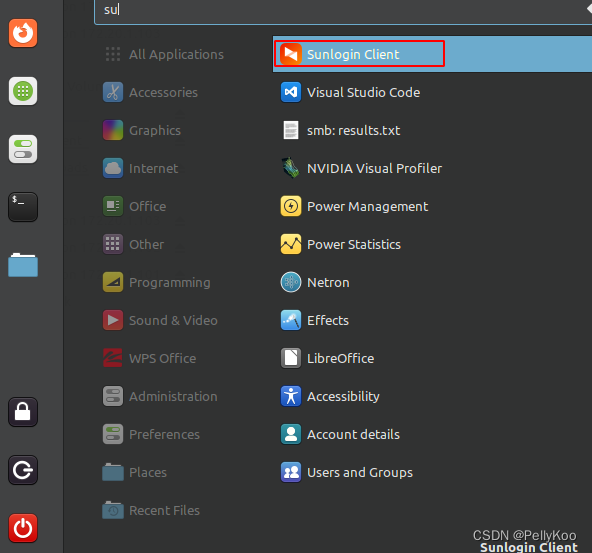The width and height of the screenshot is (592, 553).
Task: Log out using the logout icon
Action: tap(23, 470)
